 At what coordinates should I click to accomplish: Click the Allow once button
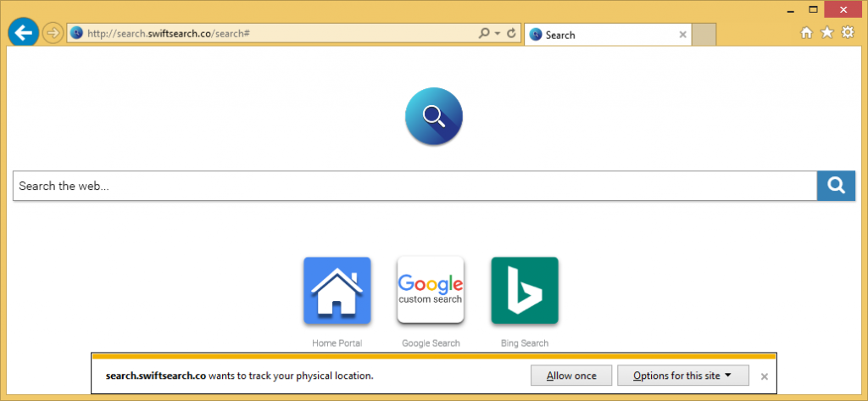point(570,376)
